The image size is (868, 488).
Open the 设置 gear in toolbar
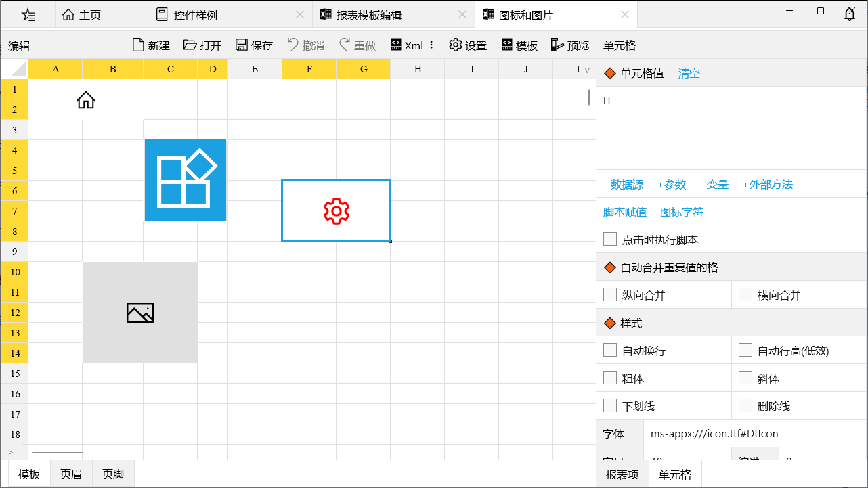tap(456, 45)
